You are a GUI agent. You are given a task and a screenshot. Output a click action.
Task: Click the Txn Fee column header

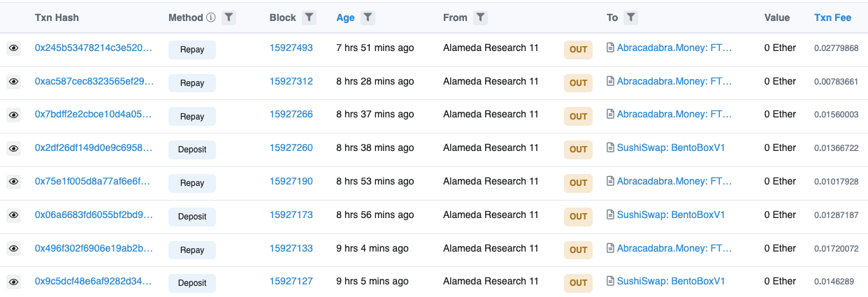(x=832, y=17)
